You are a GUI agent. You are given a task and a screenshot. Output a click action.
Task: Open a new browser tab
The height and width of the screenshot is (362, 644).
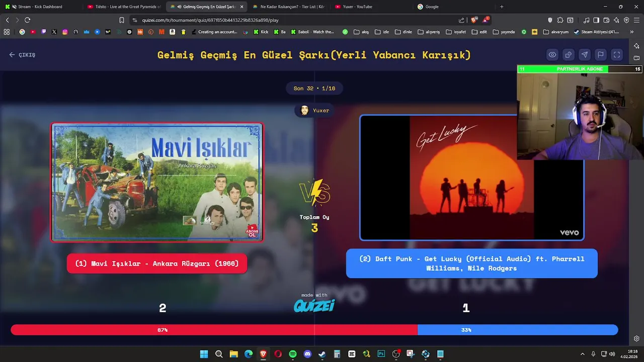[x=502, y=7]
